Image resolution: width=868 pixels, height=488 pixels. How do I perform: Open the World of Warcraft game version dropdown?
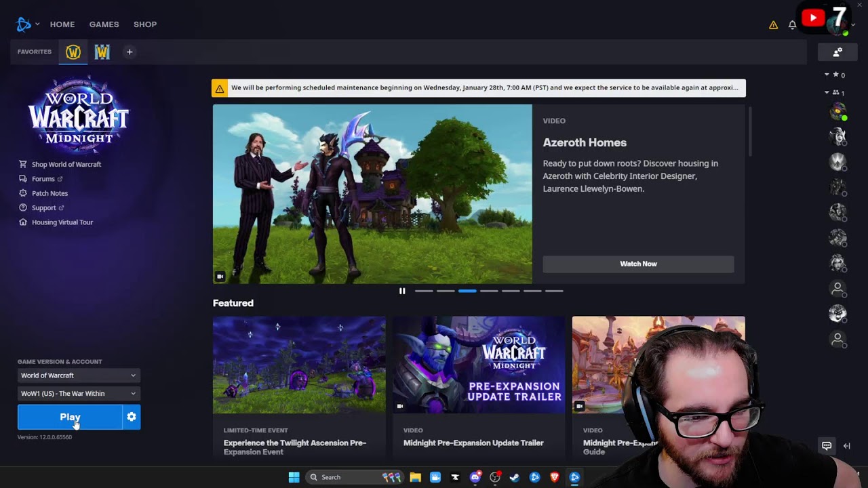click(79, 375)
